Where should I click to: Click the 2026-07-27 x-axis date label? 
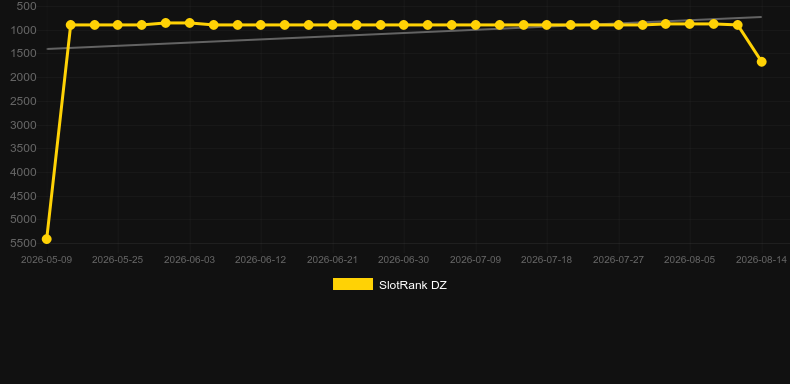tap(619, 260)
